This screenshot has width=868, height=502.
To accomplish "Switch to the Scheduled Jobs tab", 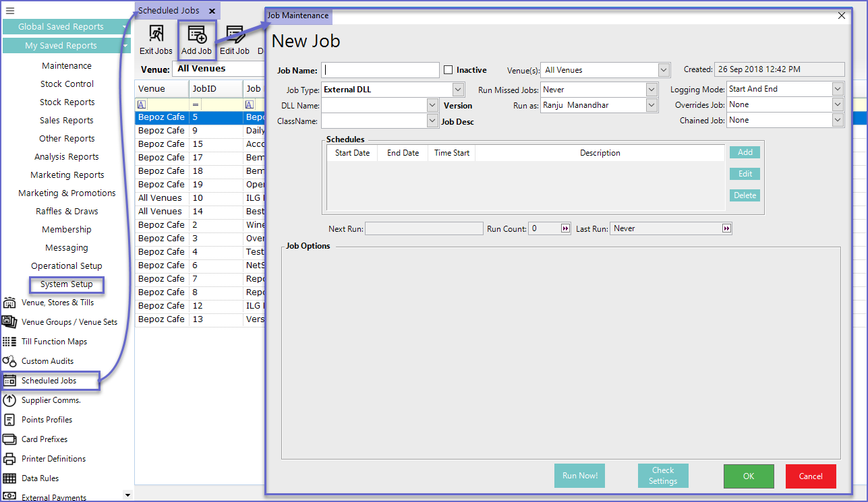I will (169, 11).
